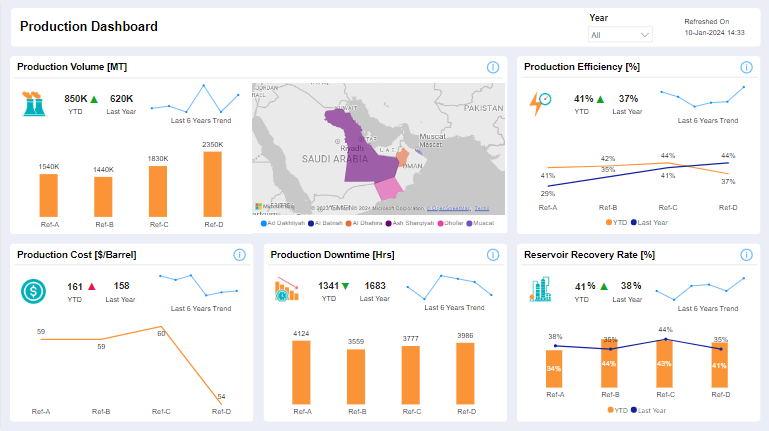
Task: Click the downtime declining chart icon
Action: 287,291
